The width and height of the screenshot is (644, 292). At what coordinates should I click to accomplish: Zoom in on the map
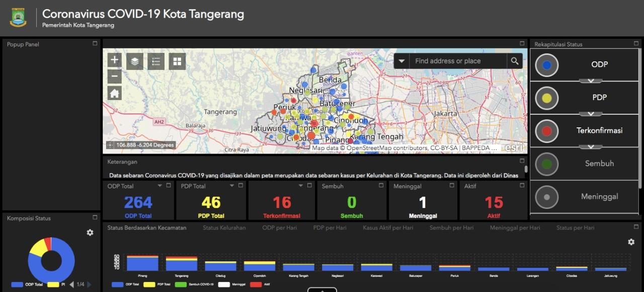[x=115, y=60]
